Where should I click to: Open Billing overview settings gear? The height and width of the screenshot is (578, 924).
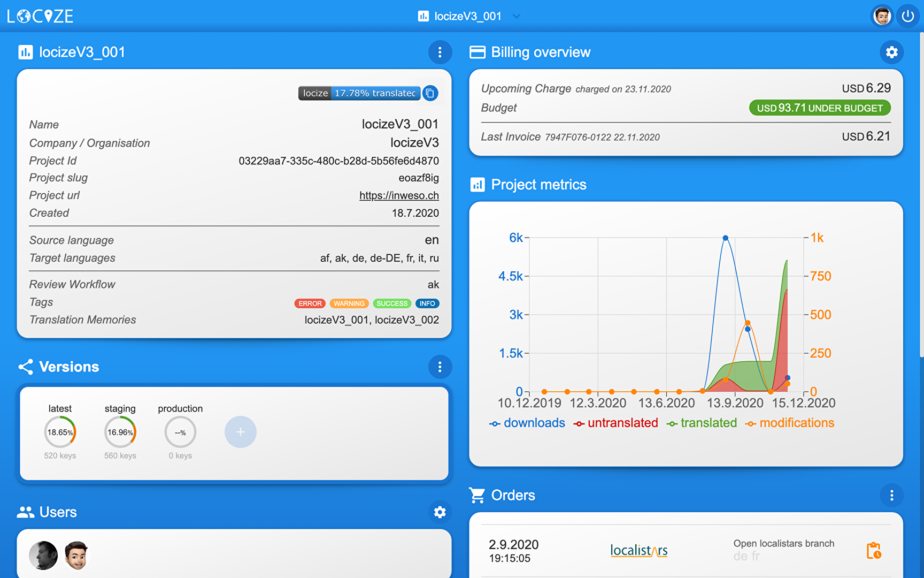coord(891,52)
